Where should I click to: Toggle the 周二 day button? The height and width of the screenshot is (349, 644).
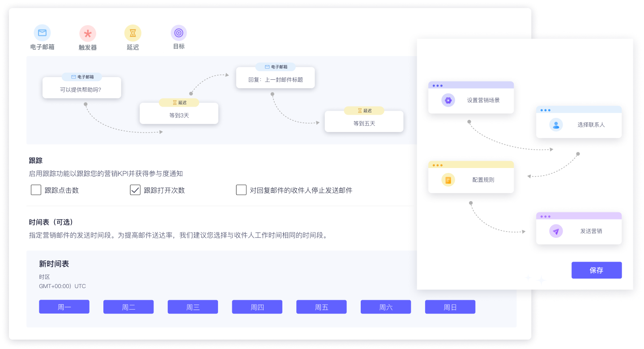128,307
